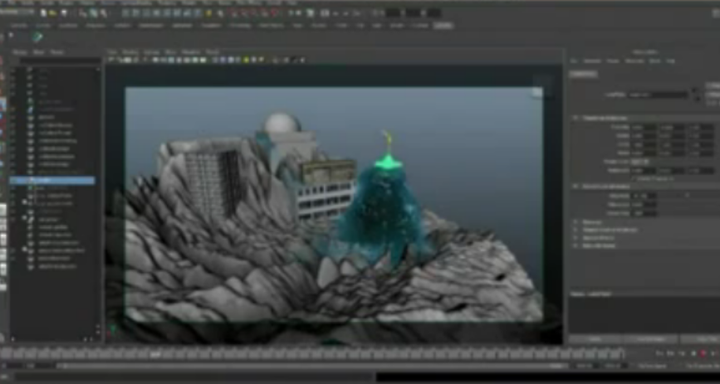Open the viewport Renderer menu

(191, 52)
